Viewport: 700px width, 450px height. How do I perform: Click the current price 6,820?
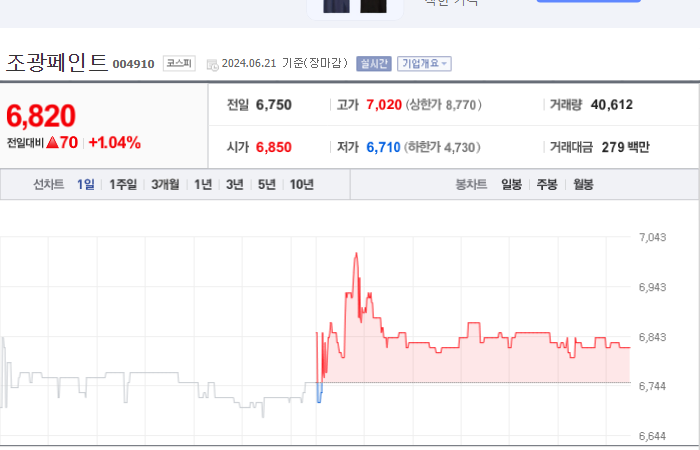tap(41, 116)
